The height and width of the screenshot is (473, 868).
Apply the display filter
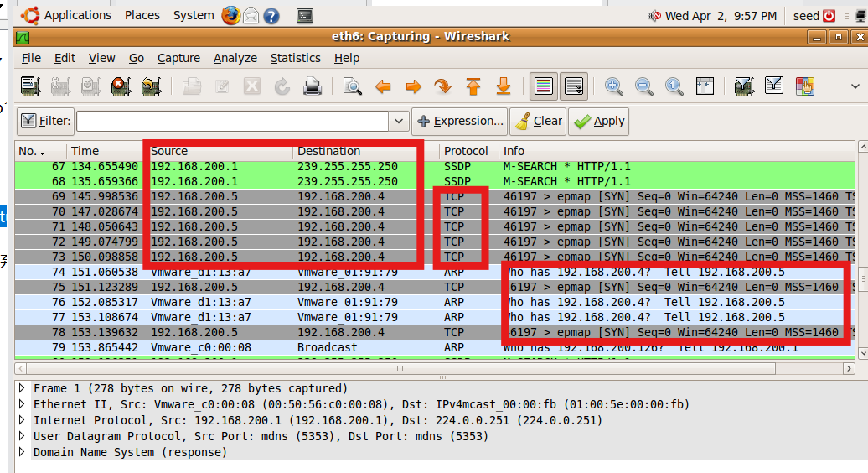click(x=599, y=121)
